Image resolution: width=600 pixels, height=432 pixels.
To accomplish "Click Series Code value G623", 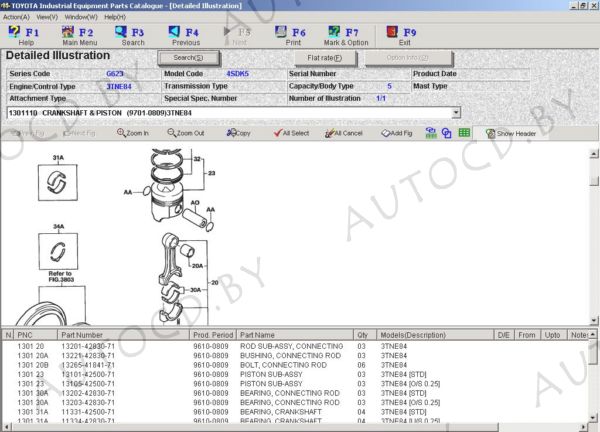I will (x=115, y=74).
